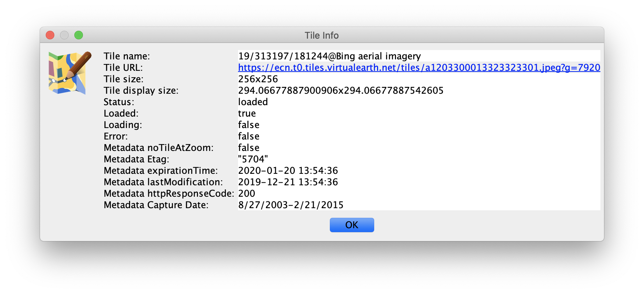Click the Loading value 'false'

click(249, 125)
